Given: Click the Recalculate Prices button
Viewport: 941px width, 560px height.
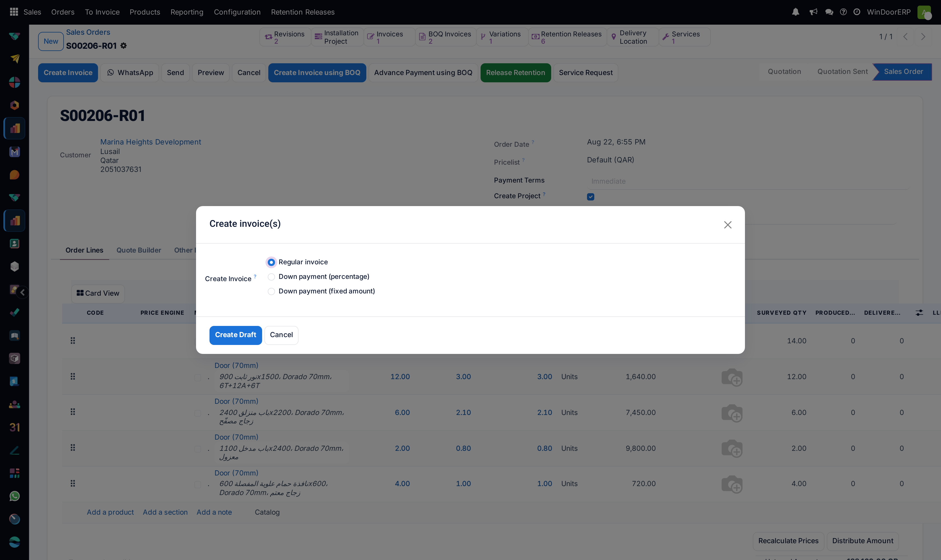Looking at the screenshot, I should click(x=788, y=541).
